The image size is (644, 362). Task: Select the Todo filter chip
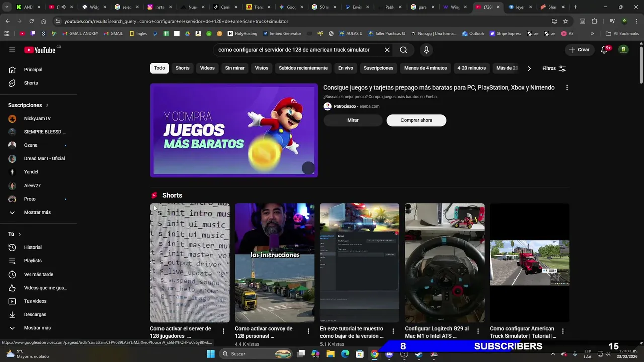(x=159, y=68)
